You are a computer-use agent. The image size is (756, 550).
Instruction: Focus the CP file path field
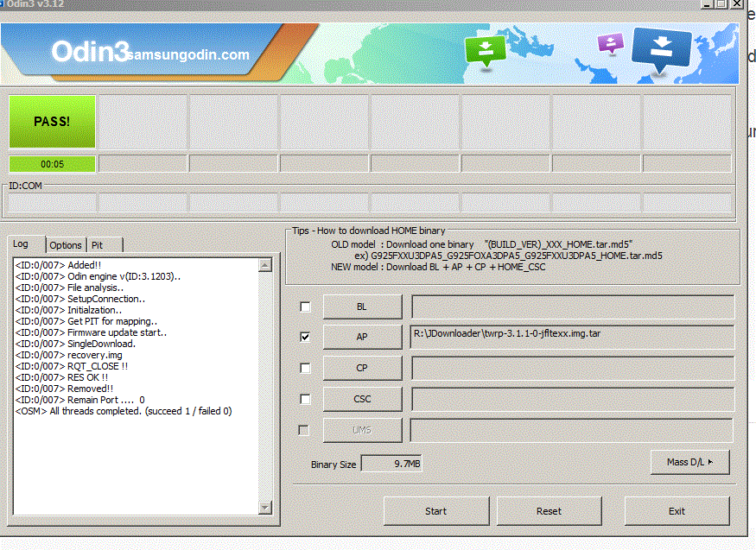pyautogui.click(x=573, y=368)
